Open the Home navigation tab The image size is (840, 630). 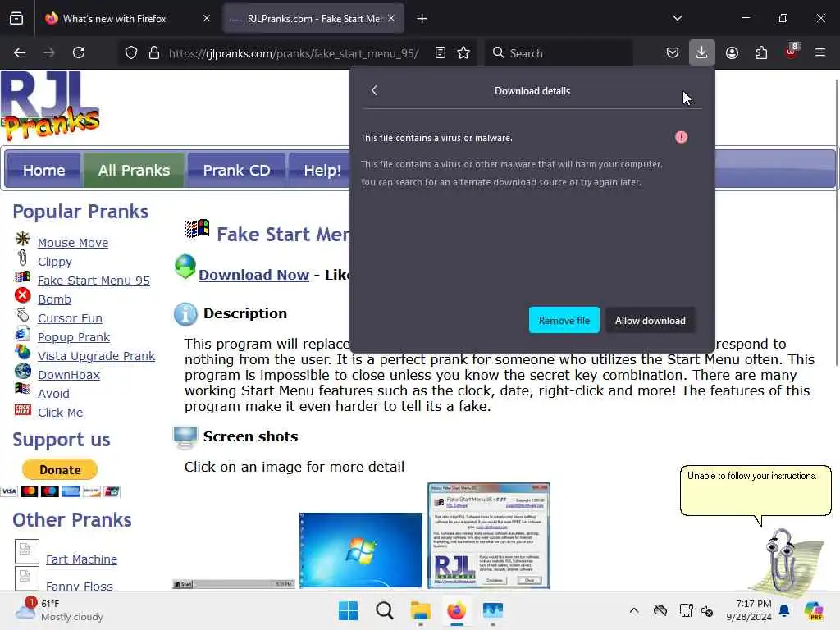tap(44, 171)
